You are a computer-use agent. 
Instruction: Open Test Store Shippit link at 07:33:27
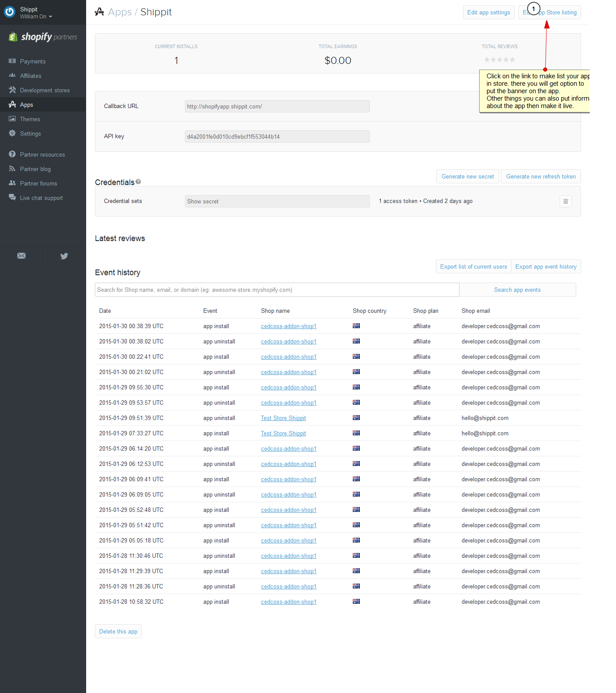283,433
